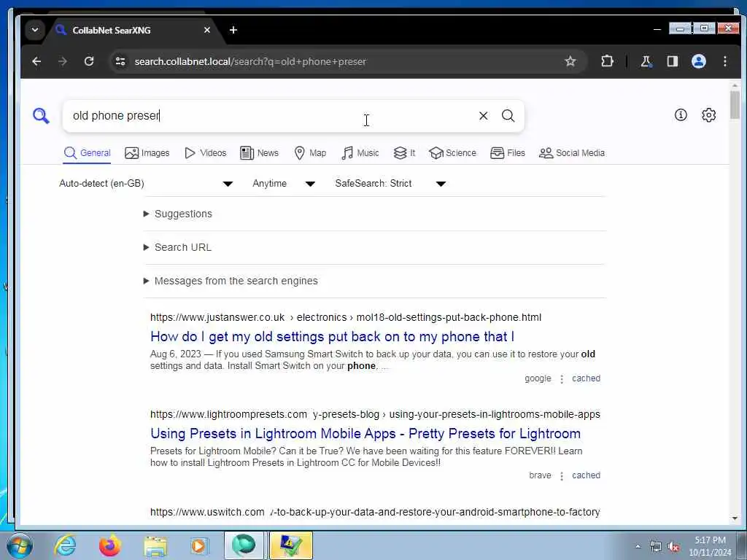
Task: Open the tab search dropdown arrow
Action: click(x=35, y=30)
